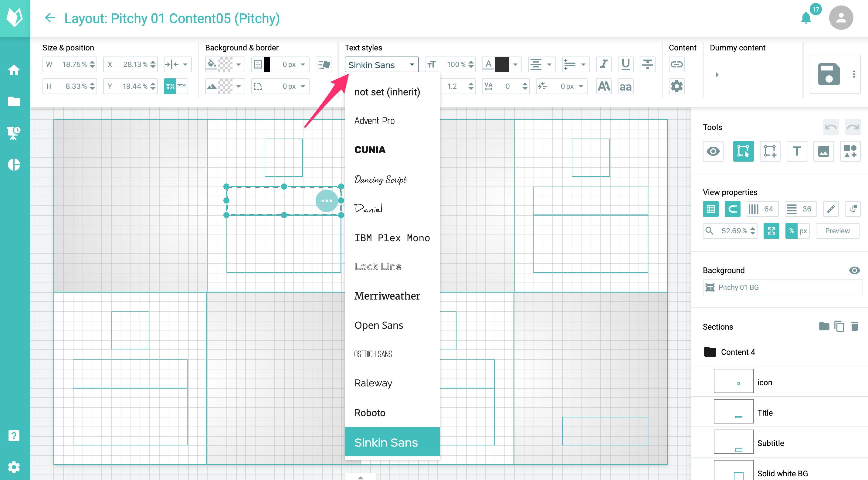The width and height of the screenshot is (868, 480).
Task: Expand the Dummy content arrow
Action: [x=717, y=74]
